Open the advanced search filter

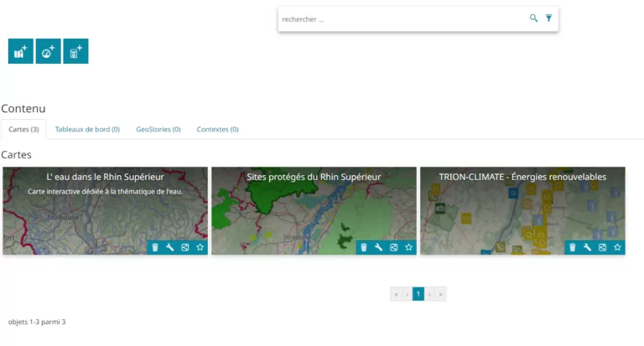pyautogui.click(x=549, y=18)
